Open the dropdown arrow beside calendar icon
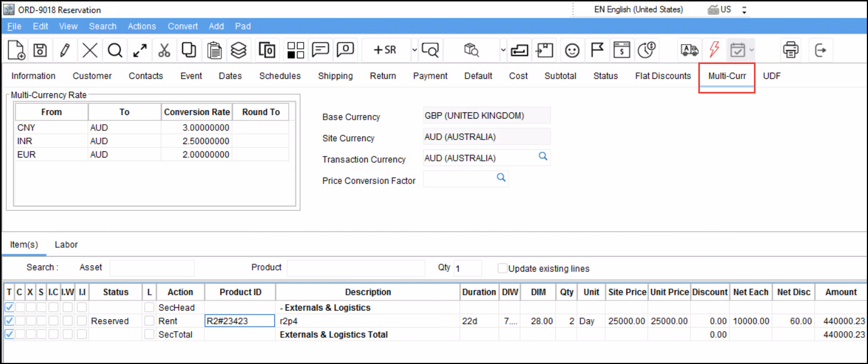The height and width of the screenshot is (364, 868). pos(752,50)
